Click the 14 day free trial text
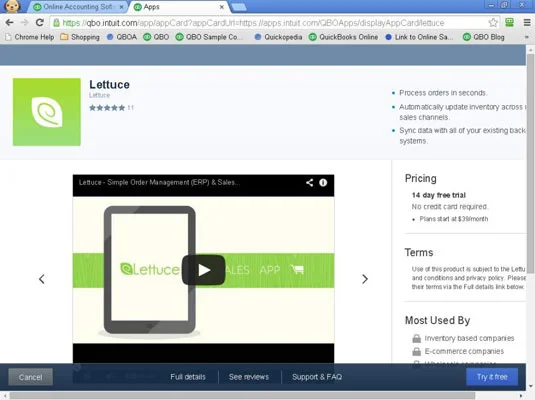Viewport: 535px width, 400px height. (438, 195)
